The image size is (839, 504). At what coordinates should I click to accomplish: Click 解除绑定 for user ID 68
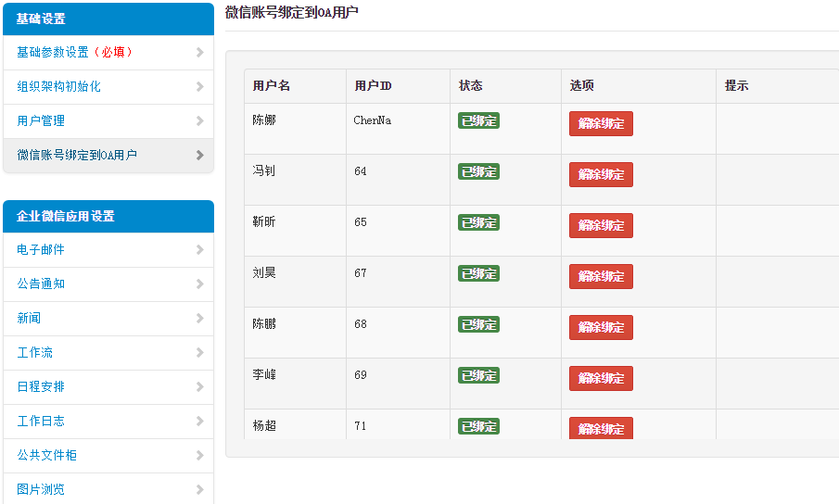tap(601, 328)
